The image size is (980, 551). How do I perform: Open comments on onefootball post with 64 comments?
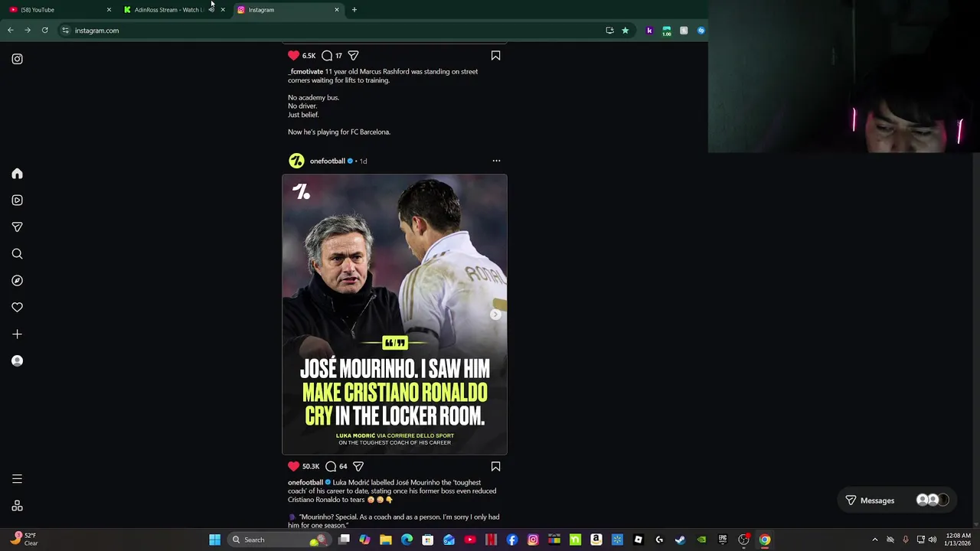click(x=331, y=466)
